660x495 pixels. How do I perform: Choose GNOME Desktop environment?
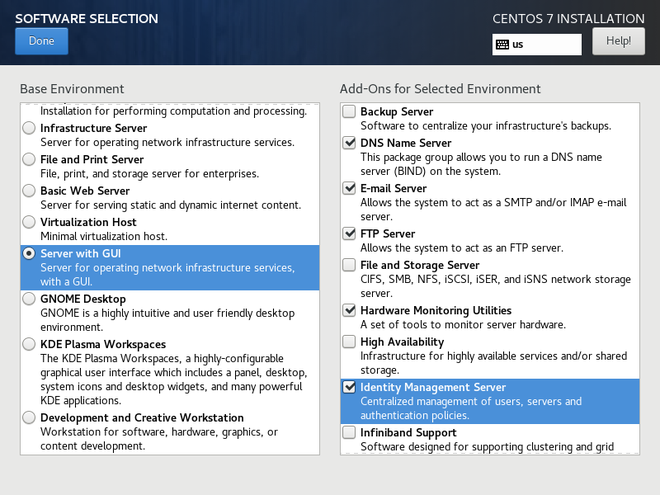point(29,298)
